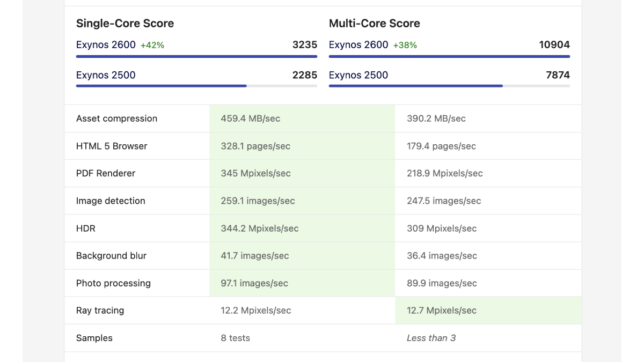Click the PDF Renderer row label
Viewport: 644px width, 362px height.
click(106, 173)
